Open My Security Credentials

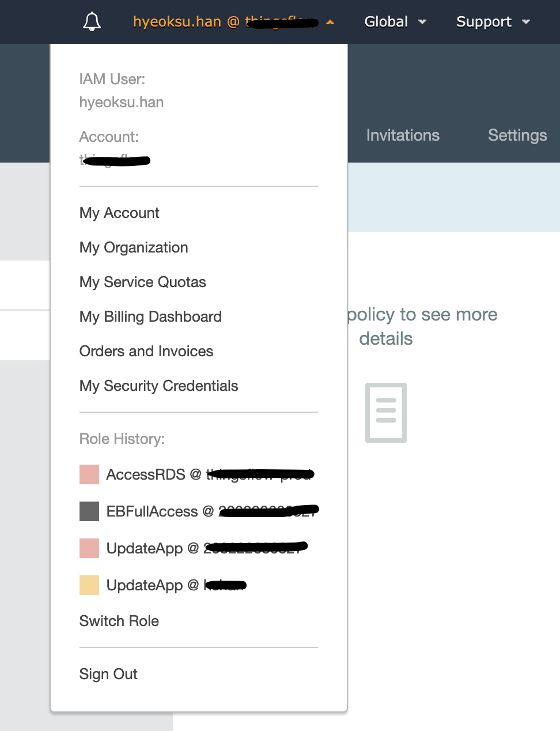click(158, 386)
